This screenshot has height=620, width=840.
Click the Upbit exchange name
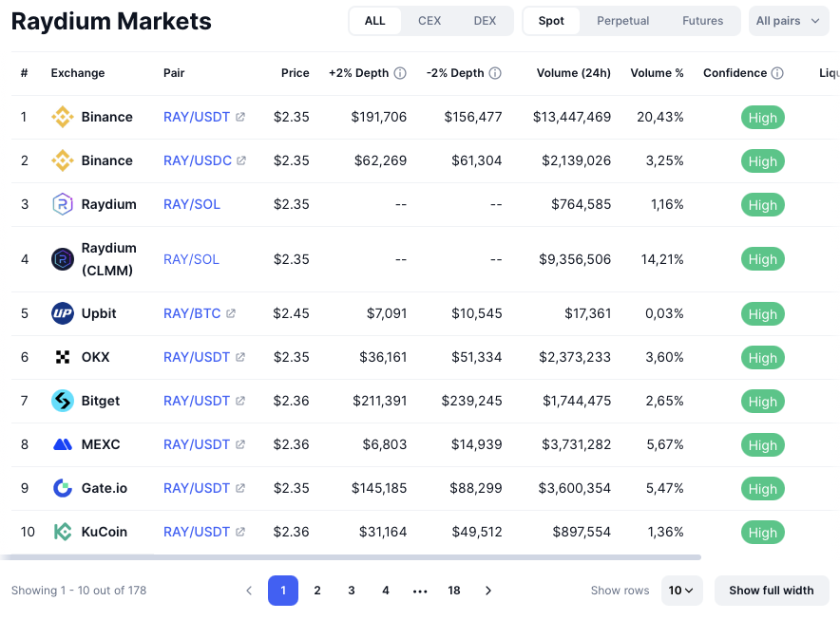point(99,313)
